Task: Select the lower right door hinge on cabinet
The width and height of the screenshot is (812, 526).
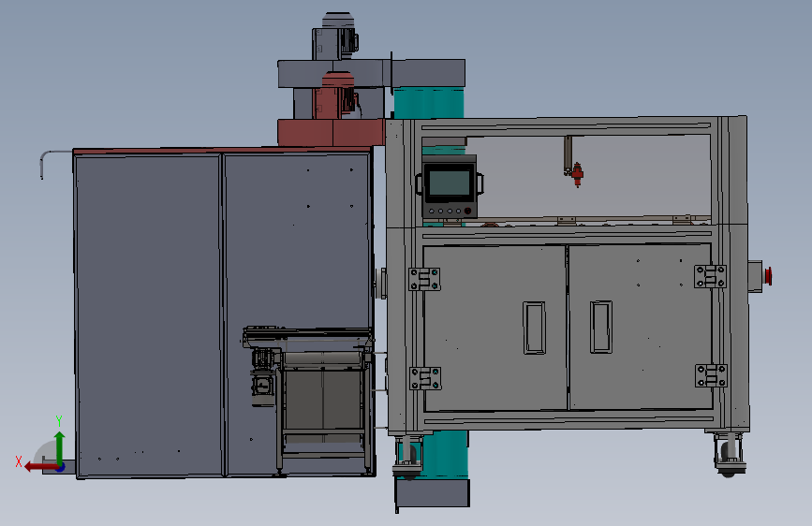Action: click(711, 375)
